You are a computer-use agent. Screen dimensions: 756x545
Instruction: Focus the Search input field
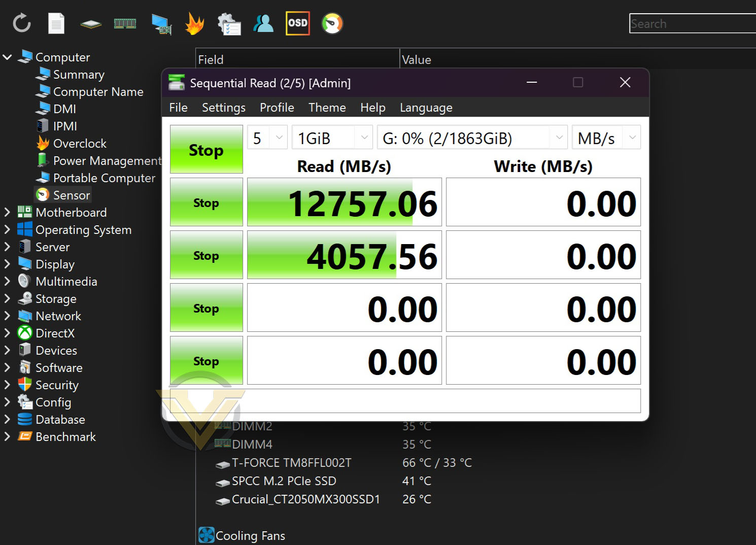click(693, 23)
